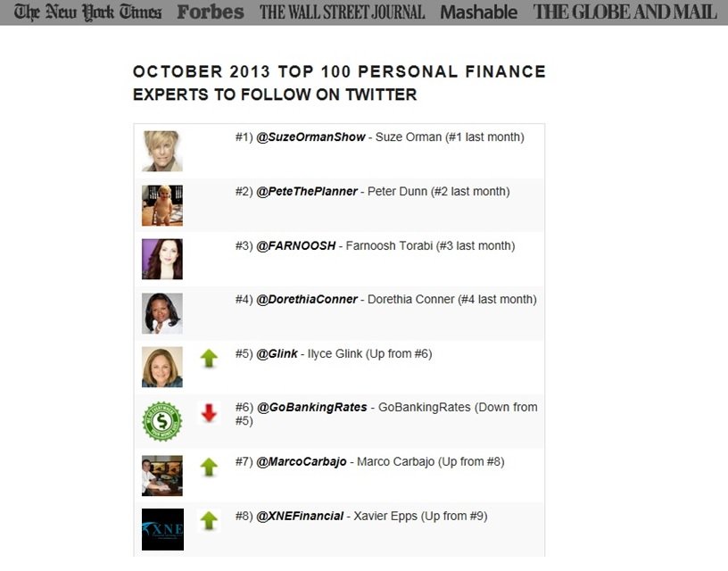Click Farnoosh Torabi's profile photo
This screenshot has width=728, height=571.
click(x=162, y=259)
